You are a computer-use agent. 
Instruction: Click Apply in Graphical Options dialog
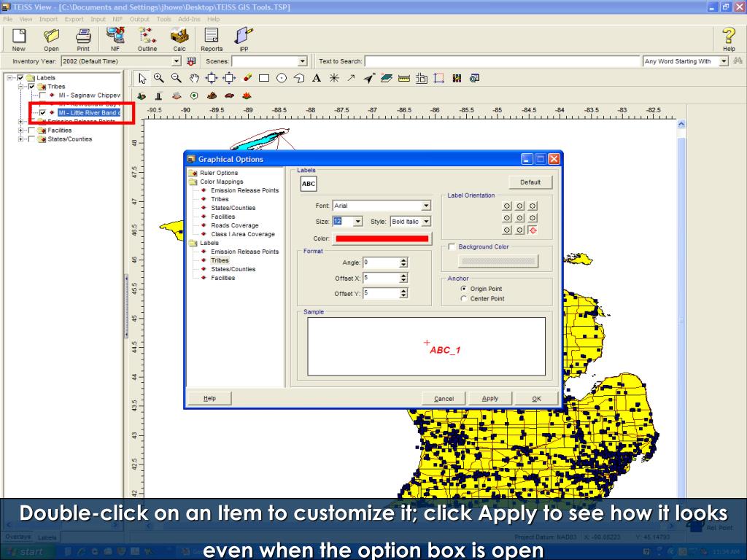489,399
